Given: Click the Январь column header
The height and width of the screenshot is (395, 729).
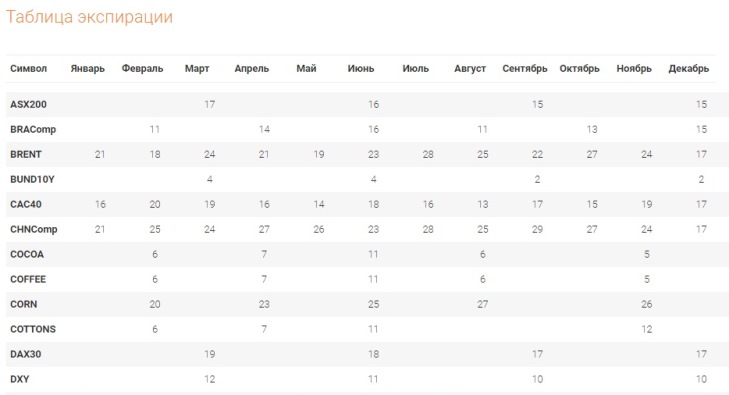Looking at the screenshot, I should tap(87, 69).
